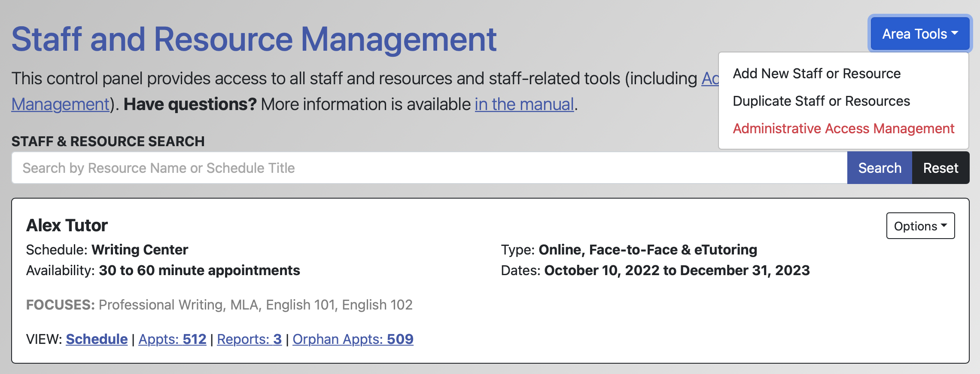The width and height of the screenshot is (980, 374).
Task: Open the Appts: 512 link
Action: (x=172, y=339)
